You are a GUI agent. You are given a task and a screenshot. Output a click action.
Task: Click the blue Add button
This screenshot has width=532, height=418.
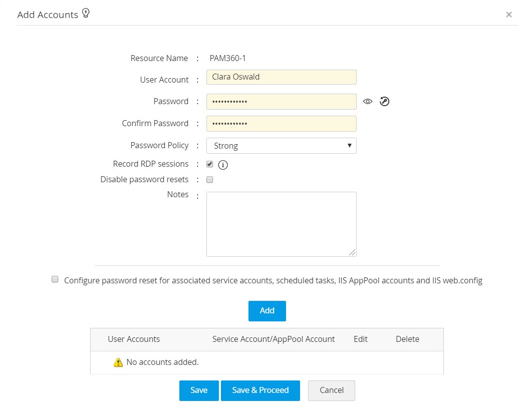[267, 311]
